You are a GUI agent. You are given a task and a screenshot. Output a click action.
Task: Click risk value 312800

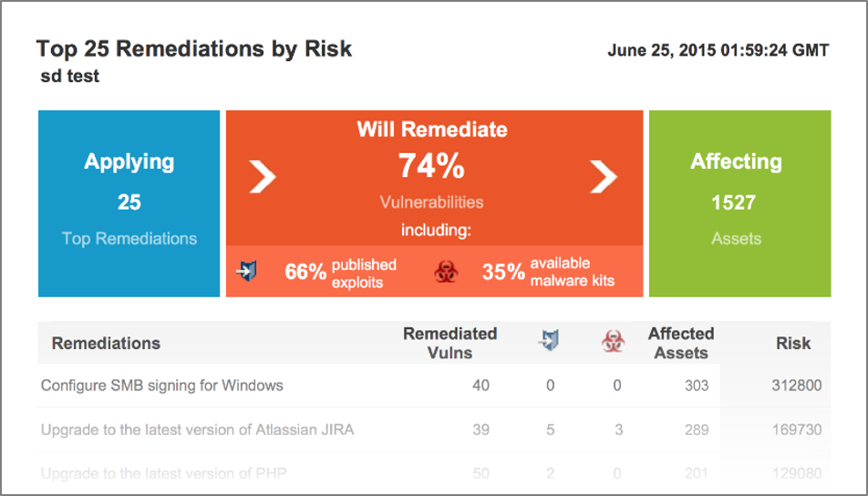coord(797,386)
